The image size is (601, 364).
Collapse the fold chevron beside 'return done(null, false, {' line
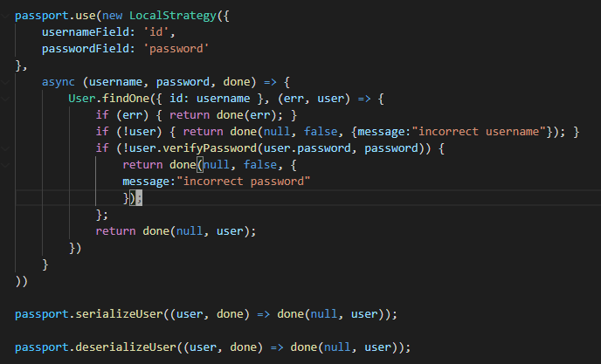click(x=5, y=165)
